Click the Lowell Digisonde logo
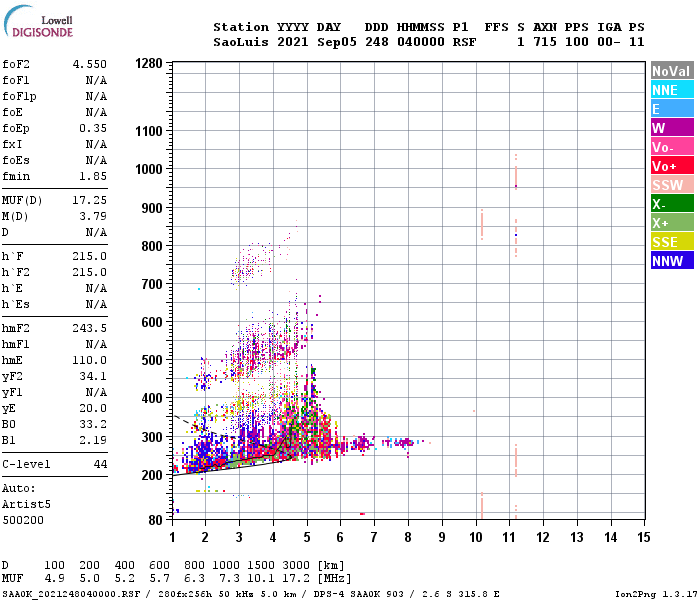The image size is (700, 600). tap(38, 22)
